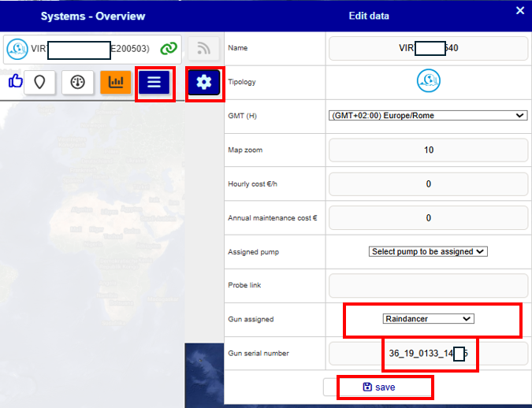Click the Tipology system type icon
Image resolution: width=532 pixels, height=408 pixels.
coord(429,80)
